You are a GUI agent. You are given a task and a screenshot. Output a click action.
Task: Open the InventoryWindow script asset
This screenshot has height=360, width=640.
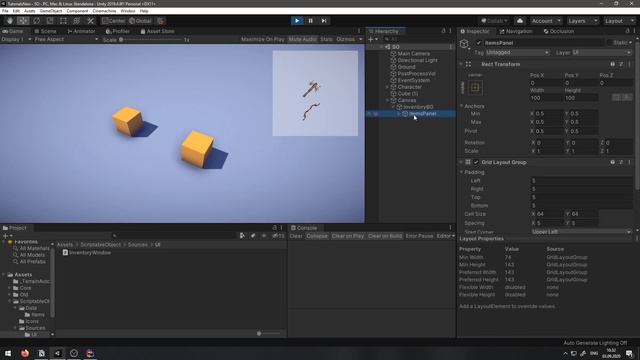[87, 253]
